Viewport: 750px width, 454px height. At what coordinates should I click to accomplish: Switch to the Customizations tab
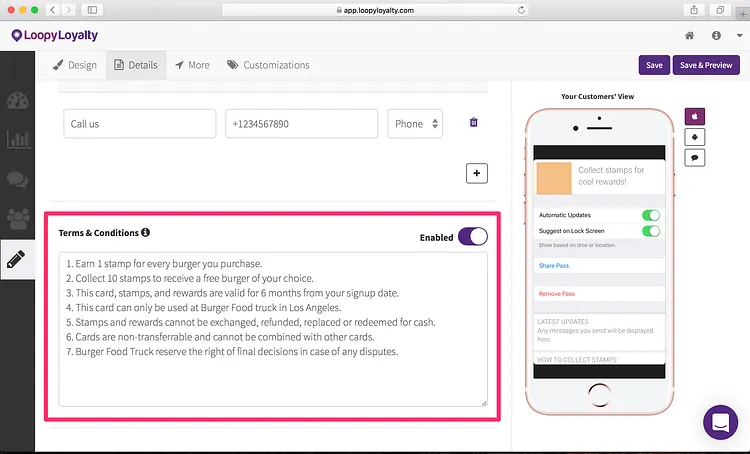(268, 65)
